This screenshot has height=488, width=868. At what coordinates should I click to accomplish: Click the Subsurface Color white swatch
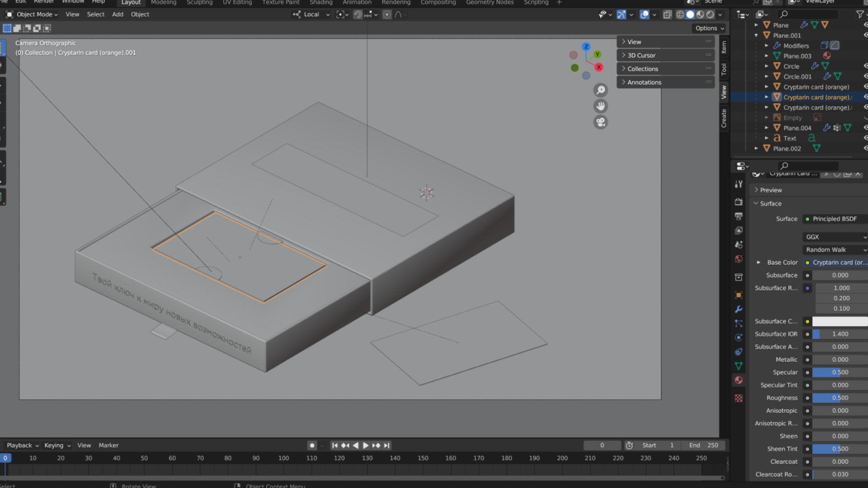(x=840, y=321)
